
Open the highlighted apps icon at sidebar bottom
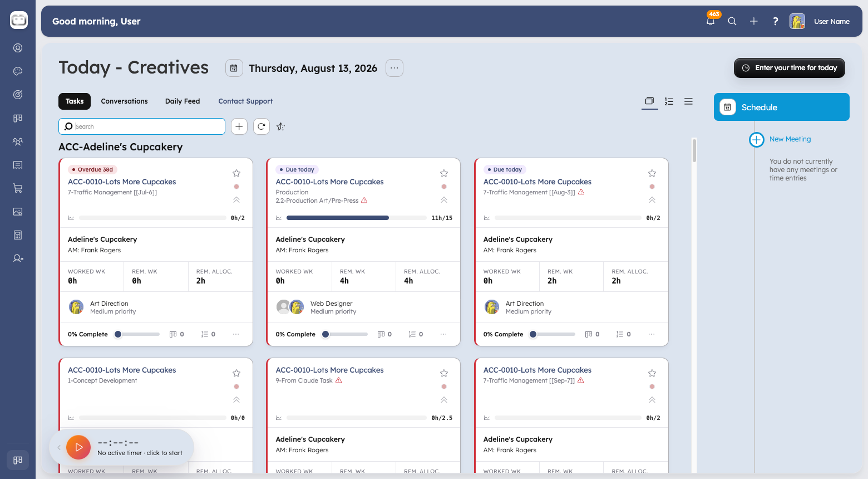coord(18,460)
